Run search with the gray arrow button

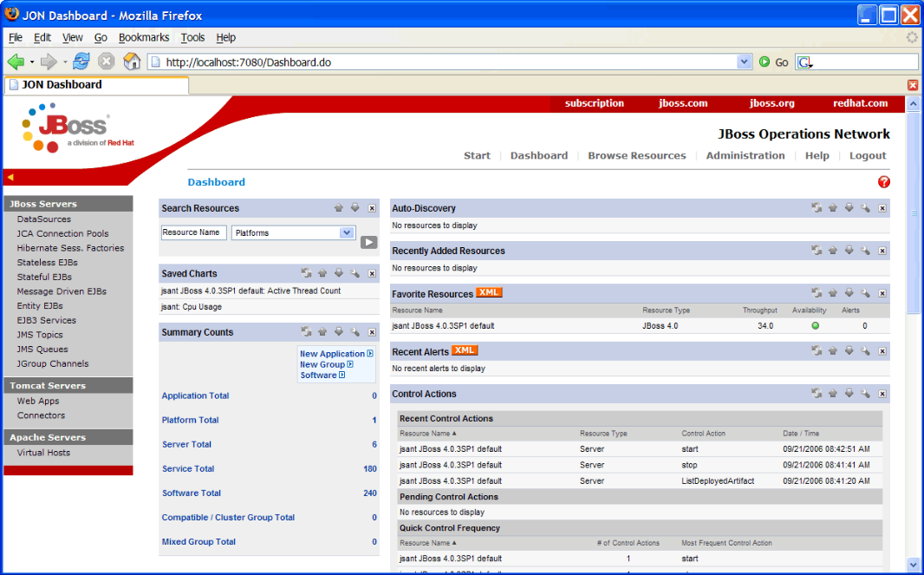point(368,243)
